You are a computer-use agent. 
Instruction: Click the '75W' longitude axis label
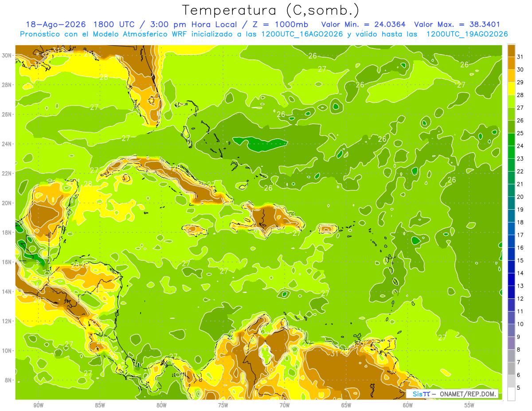point(223,405)
